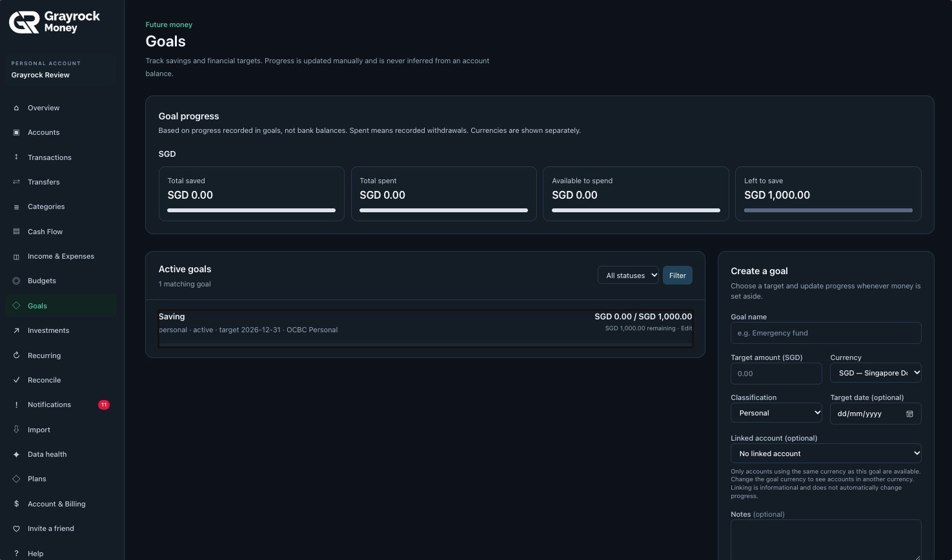Click the Account & Billing dollar icon
The image size is (952, 560).
click(x=16, y=504)
